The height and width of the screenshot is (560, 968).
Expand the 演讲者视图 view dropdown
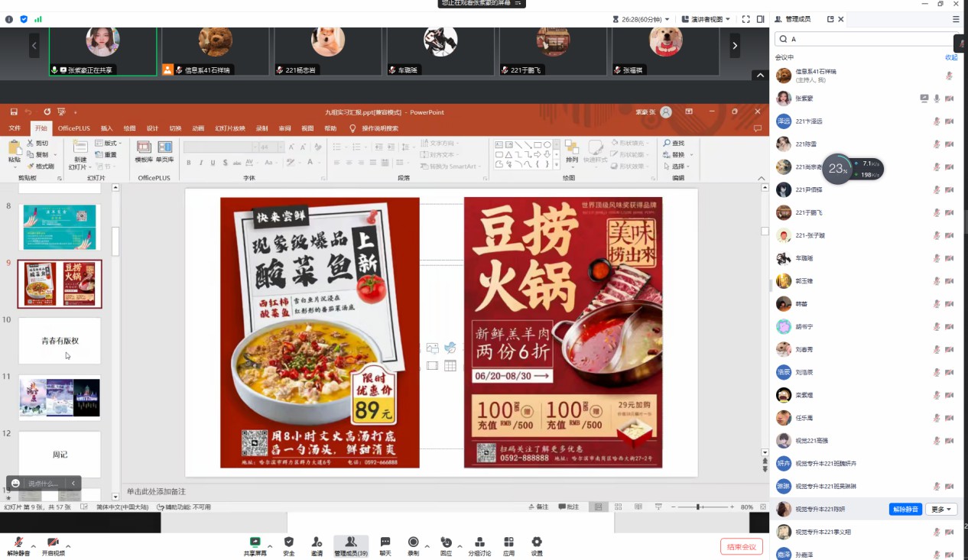[706, 19]
